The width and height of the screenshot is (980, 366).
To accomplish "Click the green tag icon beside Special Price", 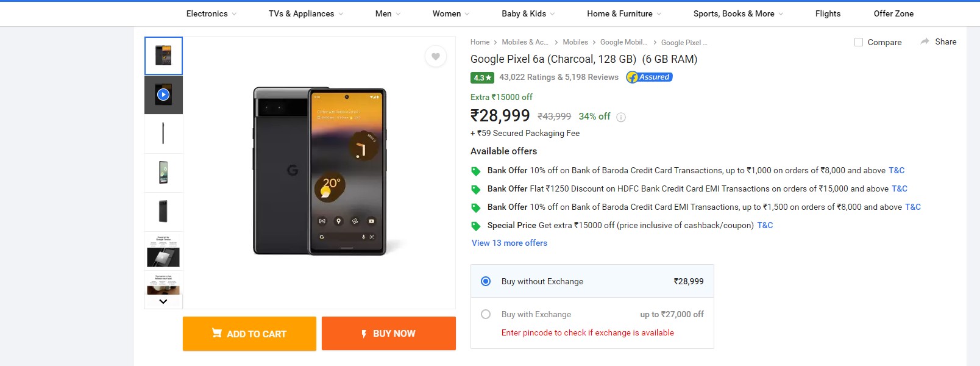I will coord(476,226).
